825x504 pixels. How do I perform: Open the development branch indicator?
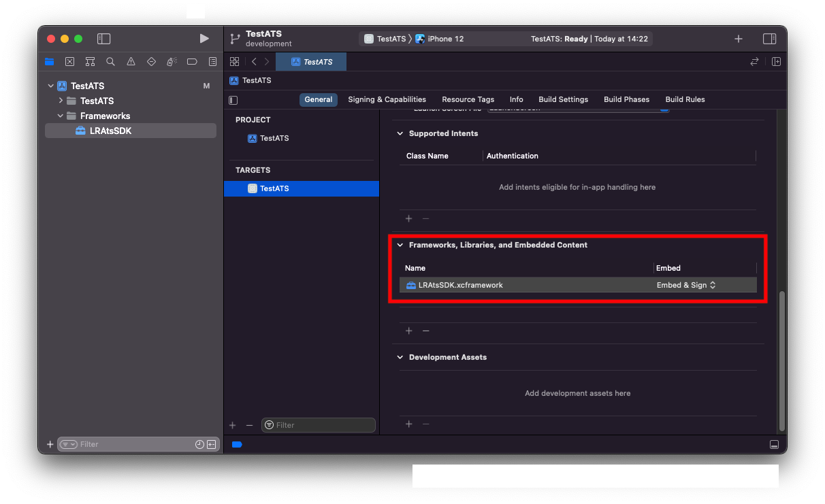(269, 44)
